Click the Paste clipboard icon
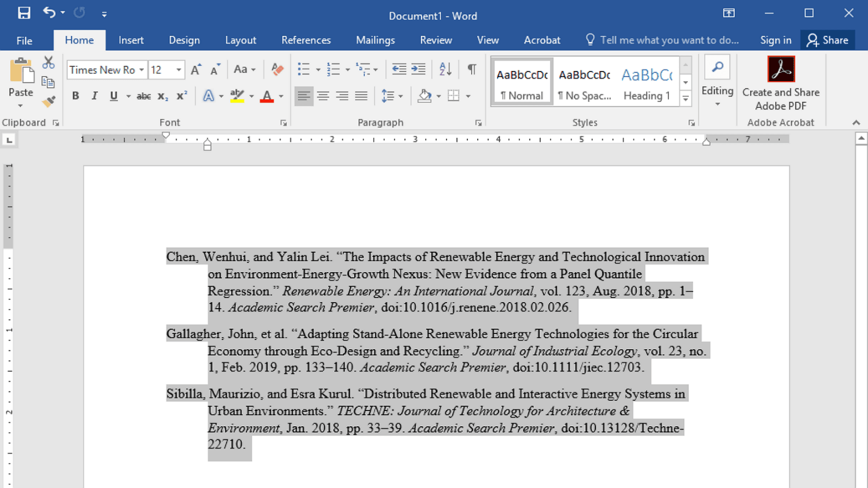The width and height of the screenshot is (868, 488). 21,72
